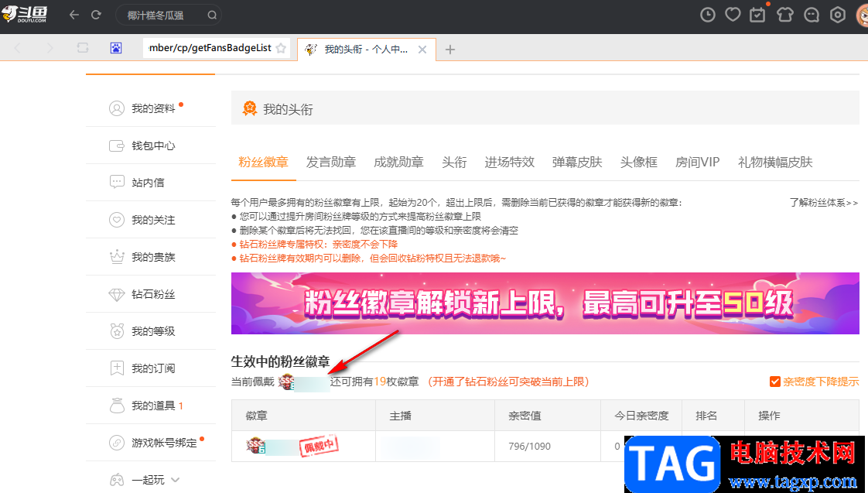Click the 操作 column header
Viewport: 868px width, 493px height.
[769, 416]
